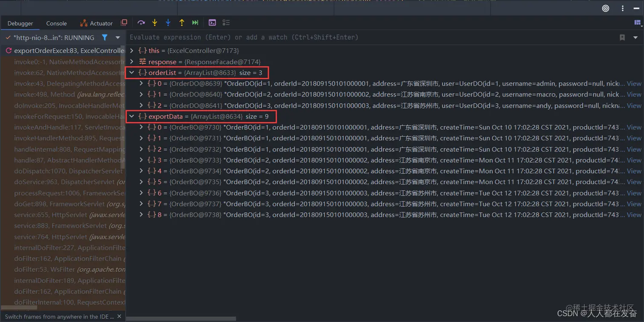Open the thread selector dropdown arrow
Screen dimensions: 644x322
tap(118, 37)
